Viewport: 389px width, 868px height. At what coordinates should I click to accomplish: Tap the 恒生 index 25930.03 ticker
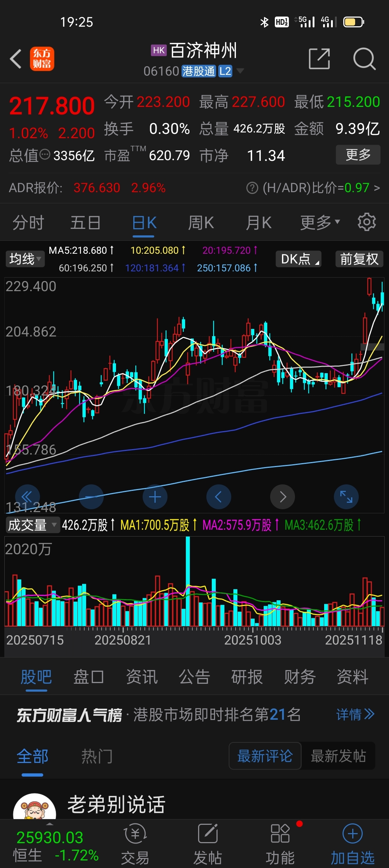point(50,837)
